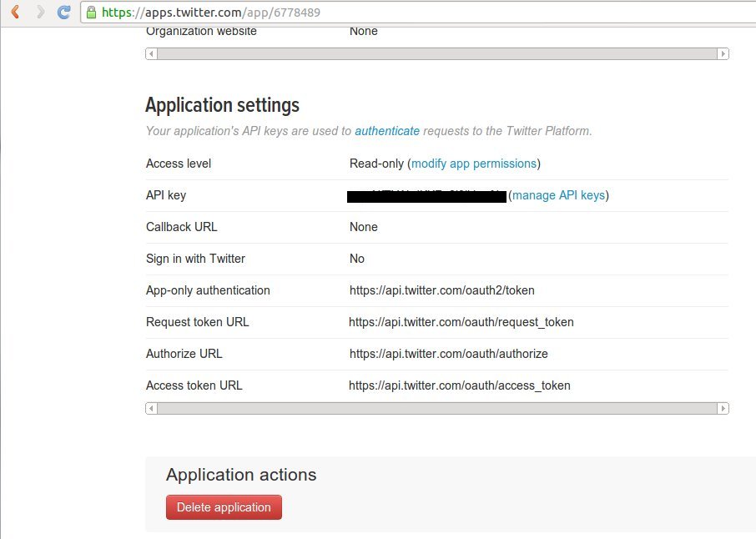Focus the apps.twitter.com address bar
756x539 pixels.
point(419,12)
